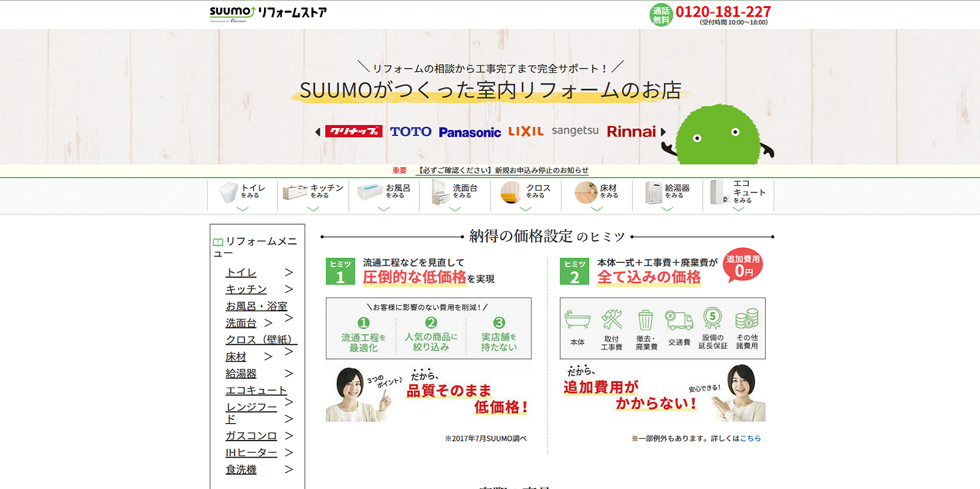Click the EcoCute unit image in category bar
The height and width of the screenshot is (489, 980).
[x=720, y=192]
